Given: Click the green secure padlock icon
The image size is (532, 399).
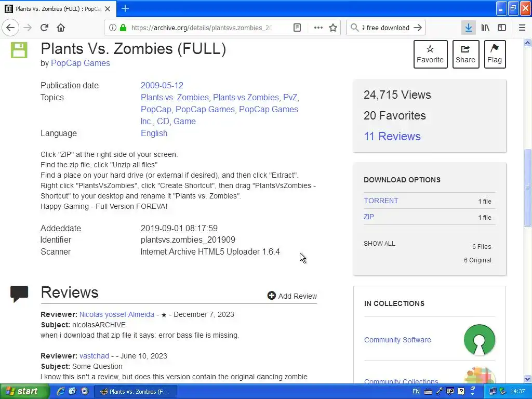Looking at the screenshot, I should 123,28.
